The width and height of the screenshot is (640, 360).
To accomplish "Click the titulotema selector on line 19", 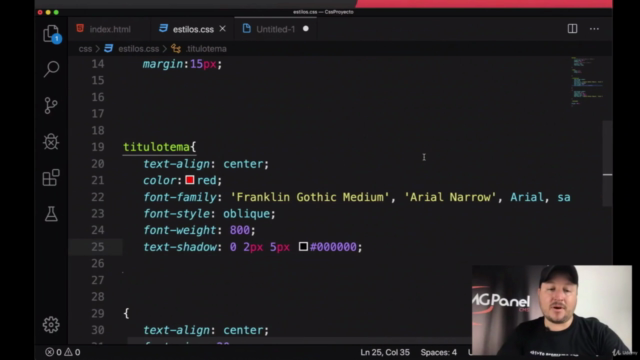I will tap(156, 147).
